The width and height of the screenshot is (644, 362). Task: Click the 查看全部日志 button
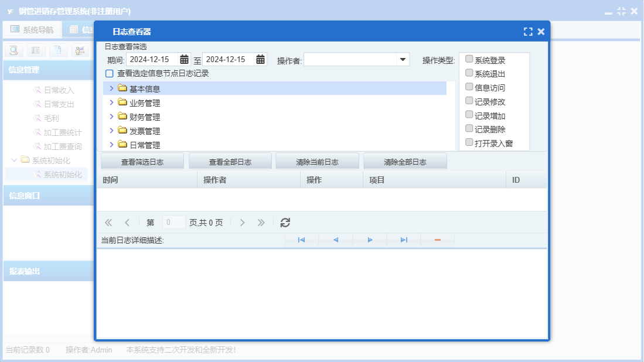click(x=230, y=162)
